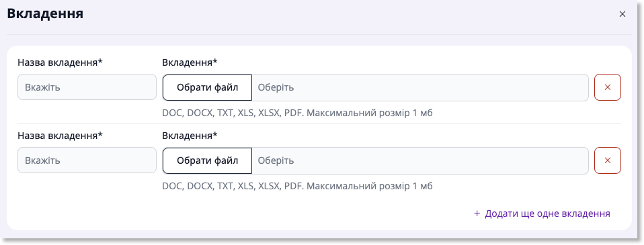
Task: Click the divider line between attachment rows
Action: coord(319,124)
